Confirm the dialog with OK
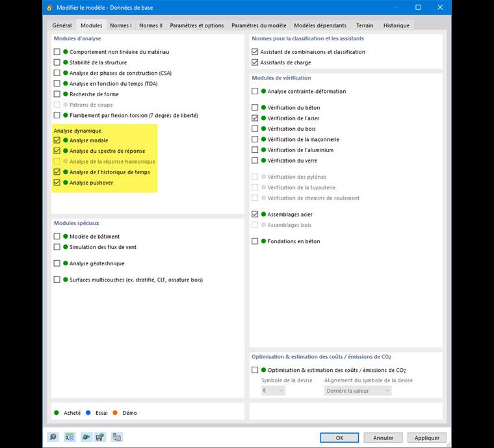Viewport: 494px width, 448px height. [x=339, y=438]
